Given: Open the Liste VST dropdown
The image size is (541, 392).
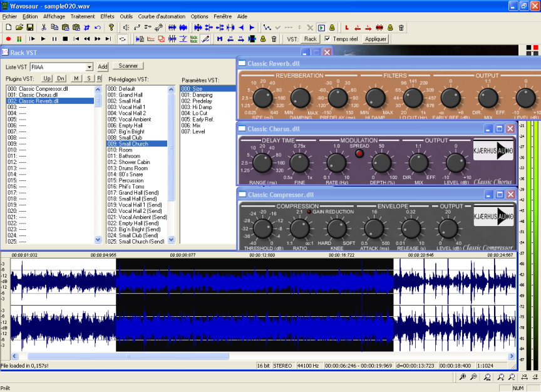Looking at the screenshot, I should [90, 67].
